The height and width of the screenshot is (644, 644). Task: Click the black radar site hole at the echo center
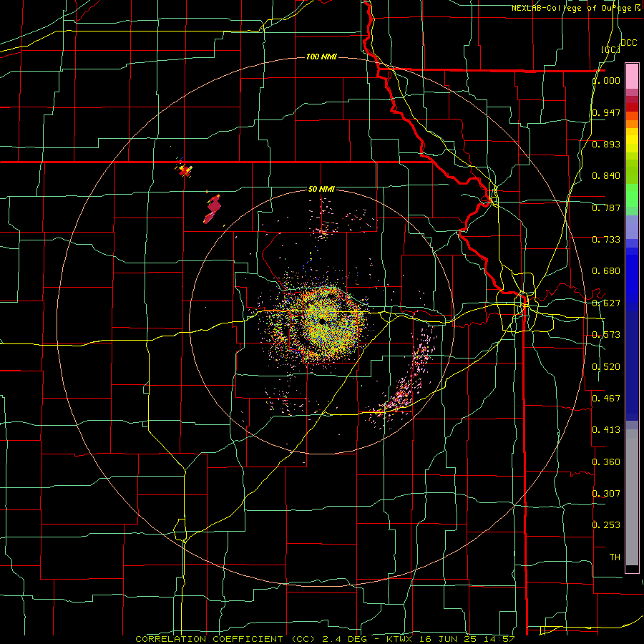point(321,321)
